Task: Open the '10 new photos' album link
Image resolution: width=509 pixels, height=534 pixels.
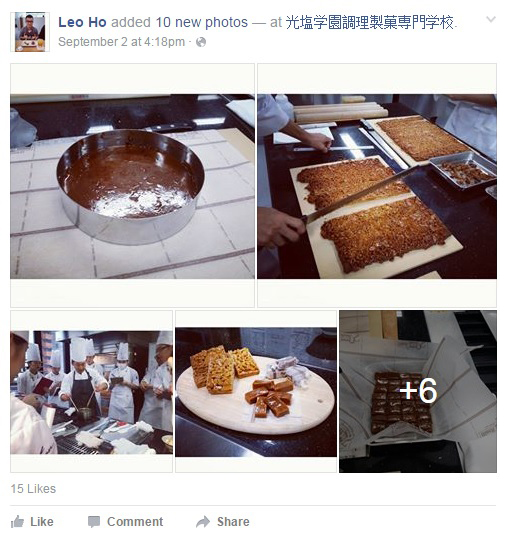Action: 202,22
